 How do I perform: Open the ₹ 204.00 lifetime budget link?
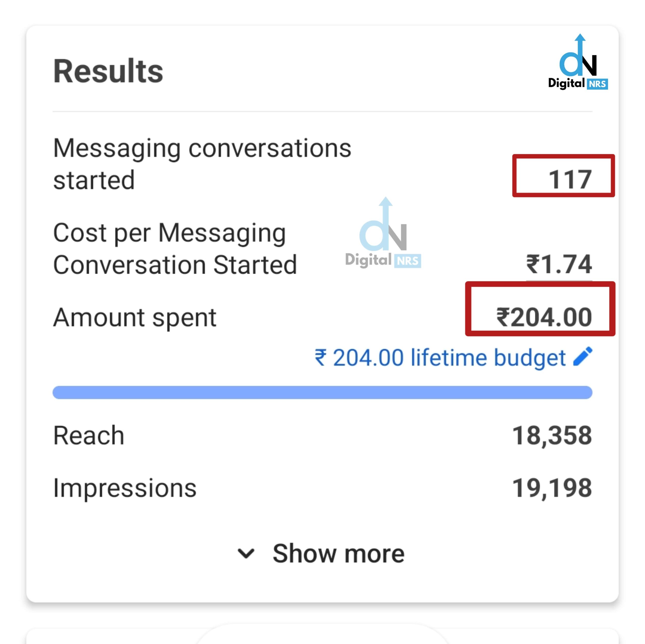[440, 358]
